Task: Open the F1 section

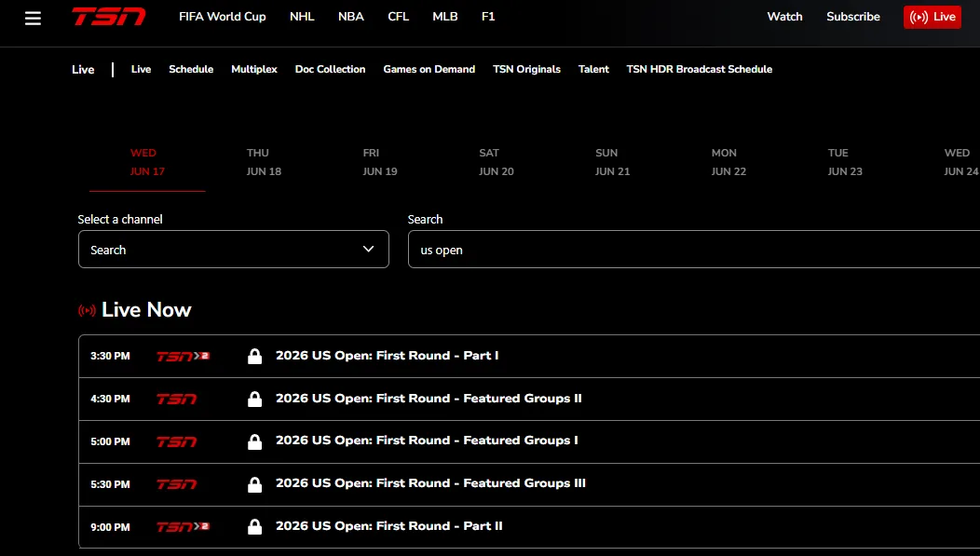Action: pyautogui.click(x=488, y=17)
